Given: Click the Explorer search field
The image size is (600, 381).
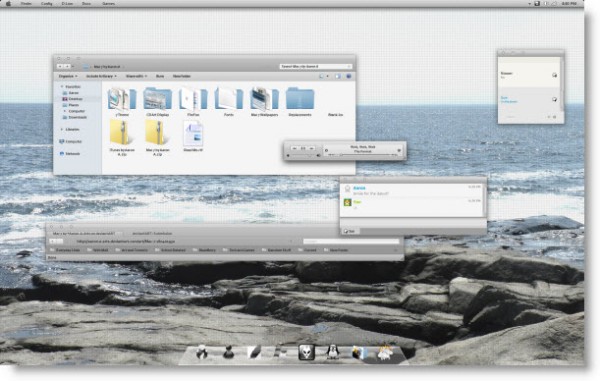Looking at the screenshot, I should 315,67.
